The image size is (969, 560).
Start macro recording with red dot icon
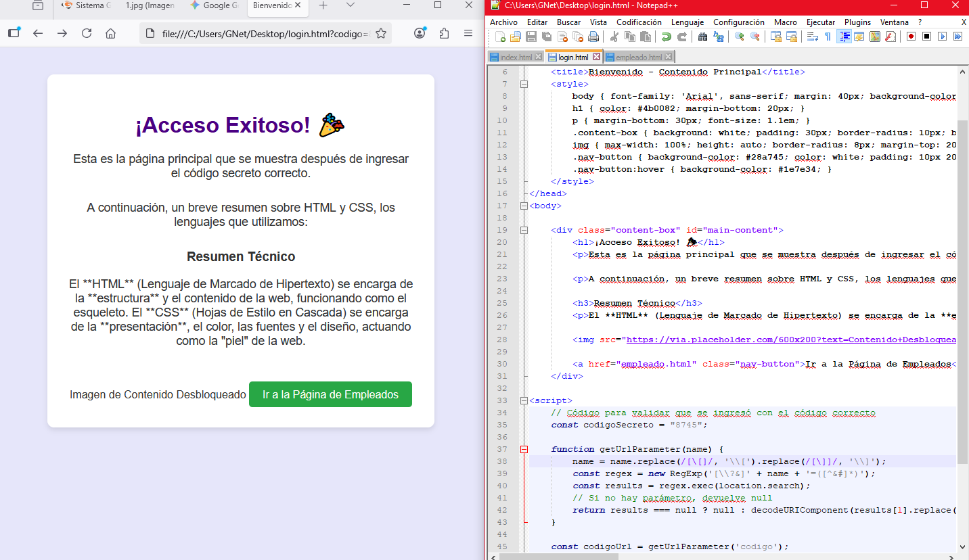911,37
